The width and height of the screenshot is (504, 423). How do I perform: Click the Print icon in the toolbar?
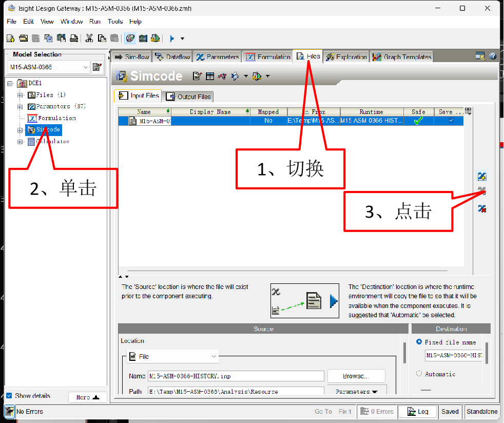click(74, 38)
